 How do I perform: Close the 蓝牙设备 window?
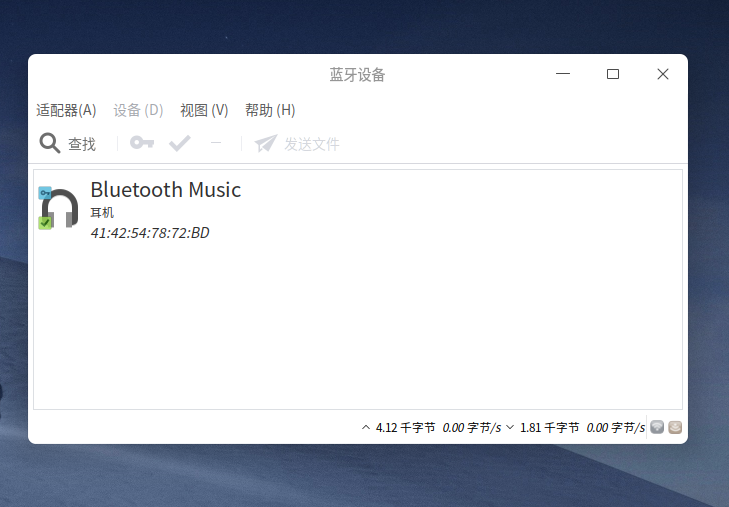663,74
